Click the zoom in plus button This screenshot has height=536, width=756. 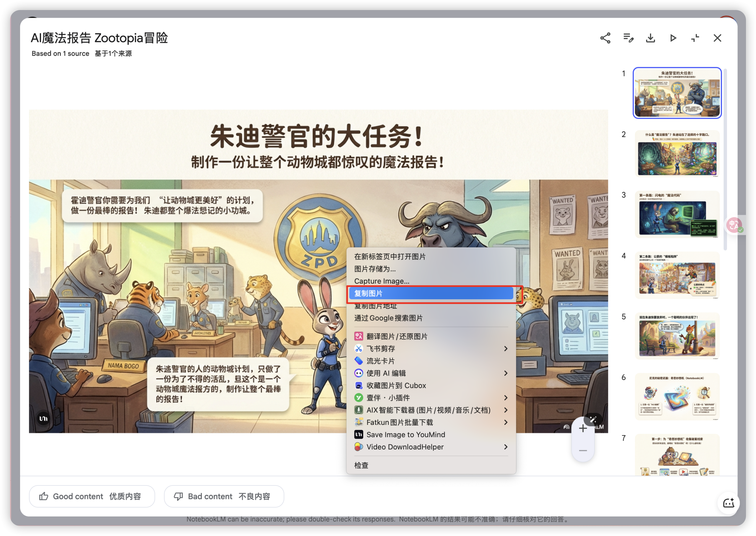583,428
